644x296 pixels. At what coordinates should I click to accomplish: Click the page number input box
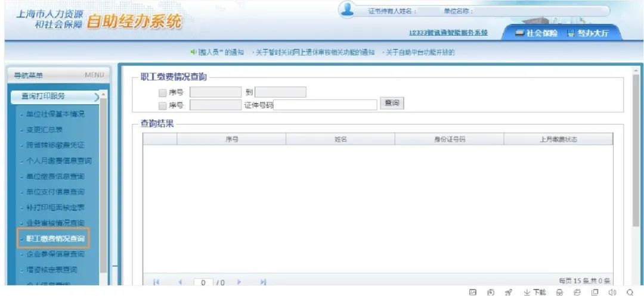pyautogui.click(x=203, y=282)
